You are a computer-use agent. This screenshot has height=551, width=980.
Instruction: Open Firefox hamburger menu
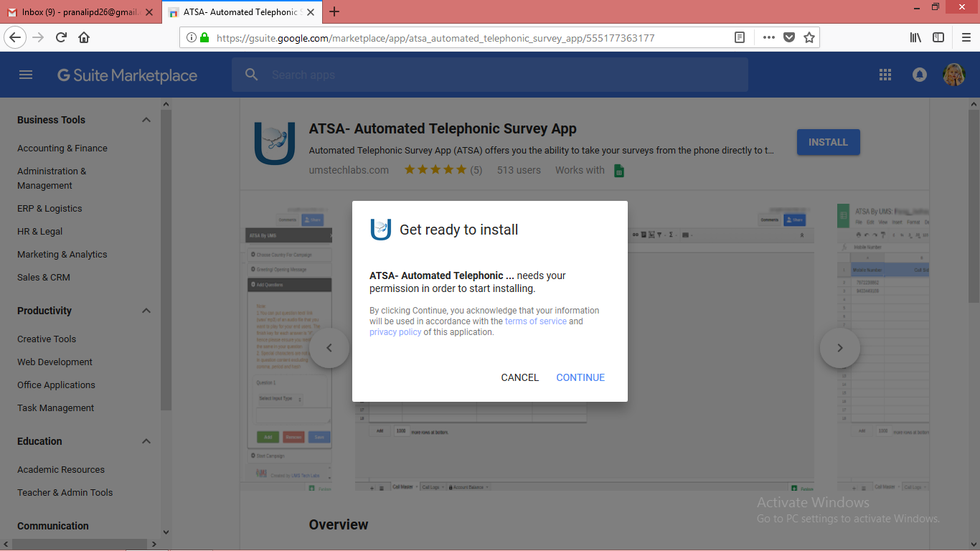click(x=966, y=37)
